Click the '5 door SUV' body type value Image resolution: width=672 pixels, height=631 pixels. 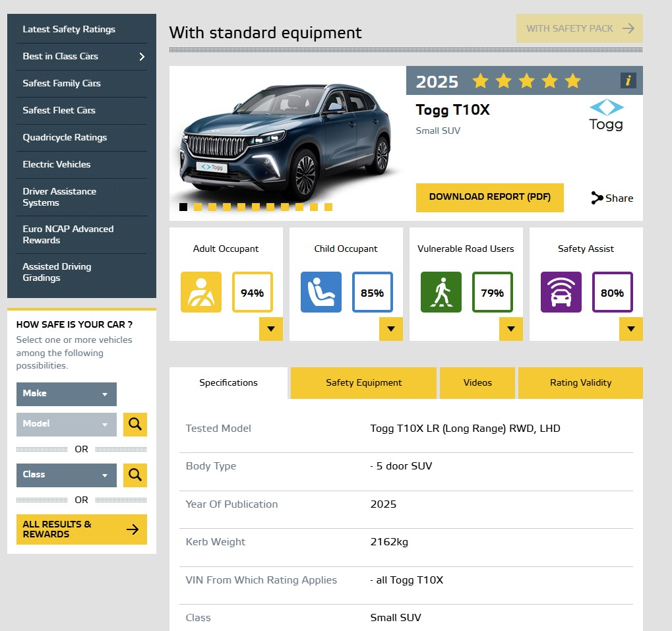401,466
